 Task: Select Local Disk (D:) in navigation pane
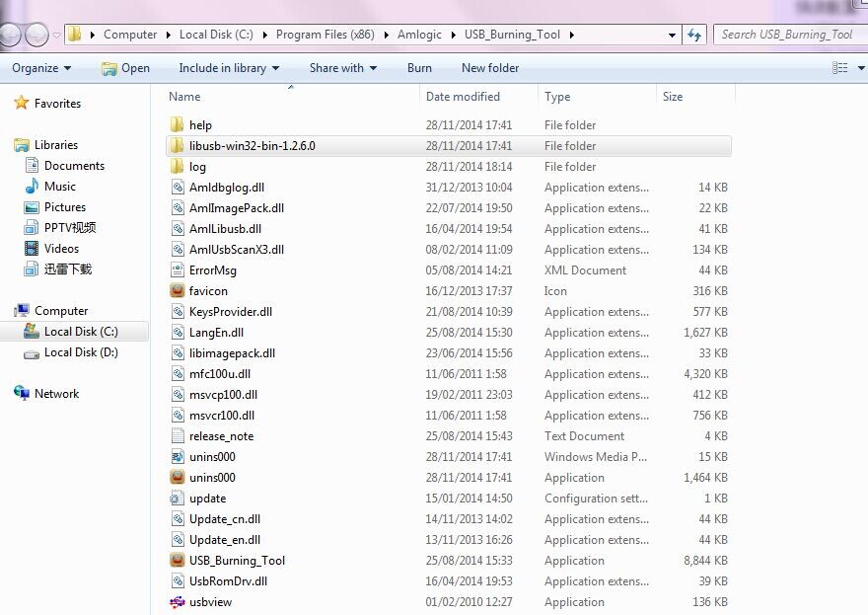tap(83, 352)
